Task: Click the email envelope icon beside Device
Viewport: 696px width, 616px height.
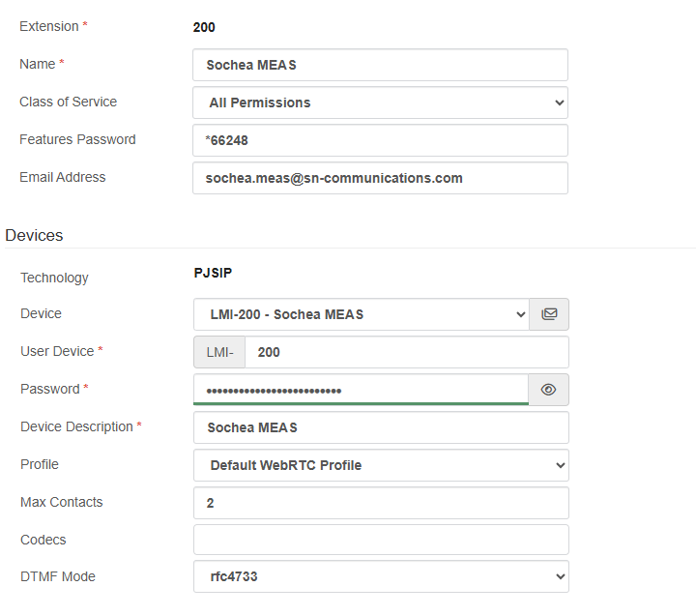Action: (x=549, y=314)
